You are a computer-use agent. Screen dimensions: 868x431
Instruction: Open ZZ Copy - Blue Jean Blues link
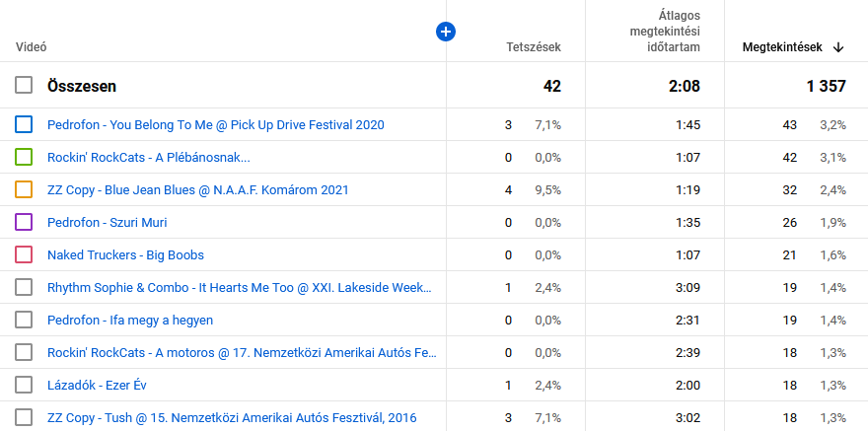(x=197, y=190)
